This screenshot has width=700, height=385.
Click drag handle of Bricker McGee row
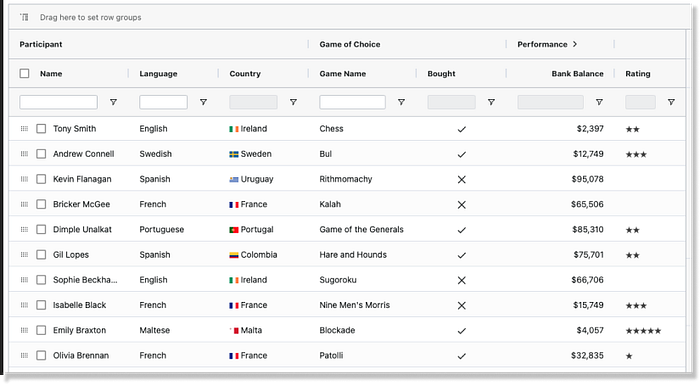[24, 205]
